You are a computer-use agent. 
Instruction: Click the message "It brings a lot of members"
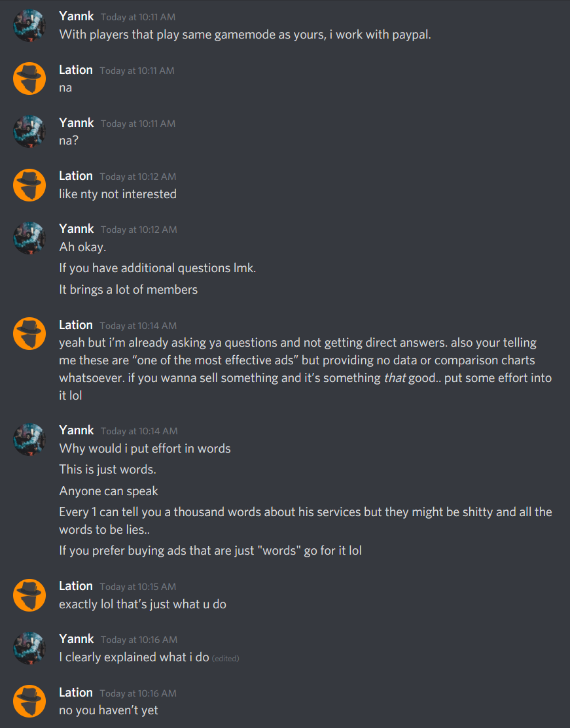point(128,289)
